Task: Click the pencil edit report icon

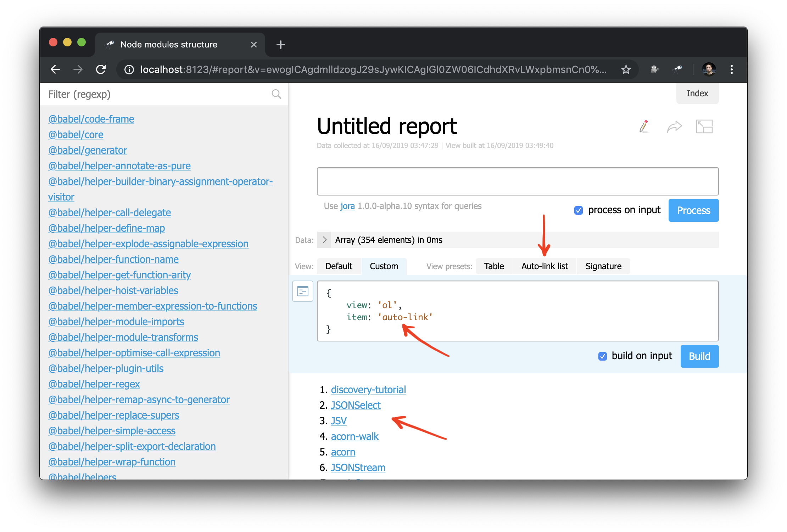Action: click(x=644, y=127)
